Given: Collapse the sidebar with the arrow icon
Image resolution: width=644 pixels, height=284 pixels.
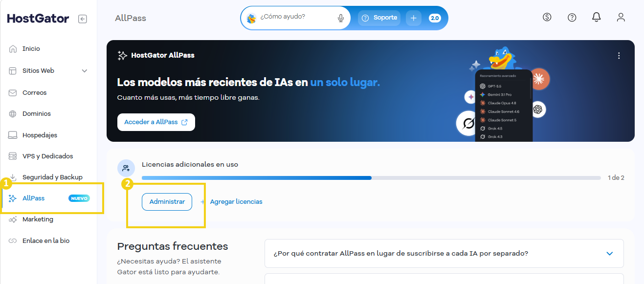Looking at the screenshot, I should tap(83, 19).
